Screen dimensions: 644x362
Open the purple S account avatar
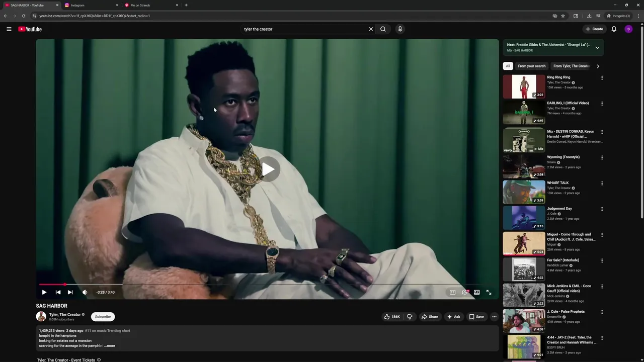tap(628, 29)
